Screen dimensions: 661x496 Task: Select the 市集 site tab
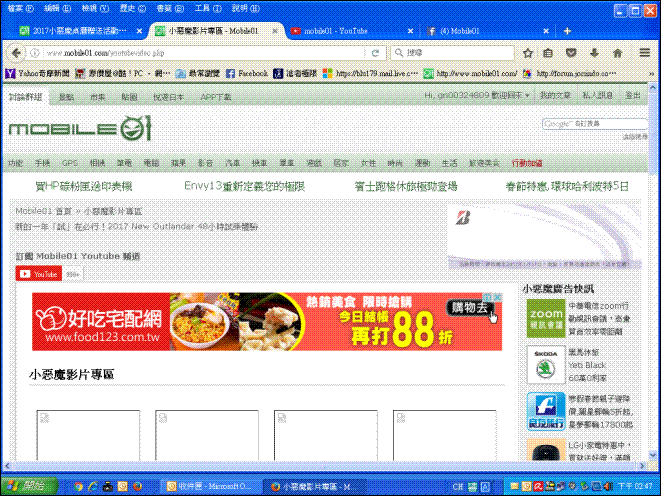click(x=97, y=97)
